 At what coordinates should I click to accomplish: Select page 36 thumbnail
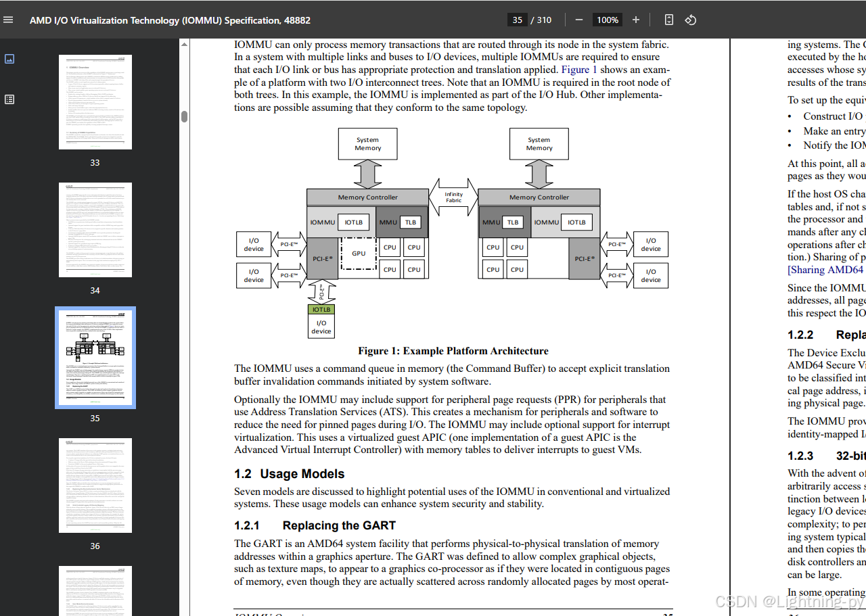click(95, 485)
